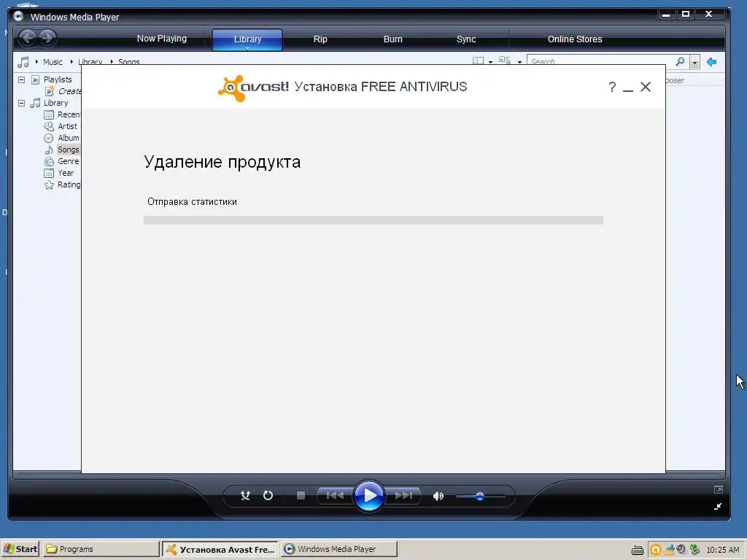Click the 10:25 AM system clock
The height and width of the screenshot is (560, 747).
[723, 550]
